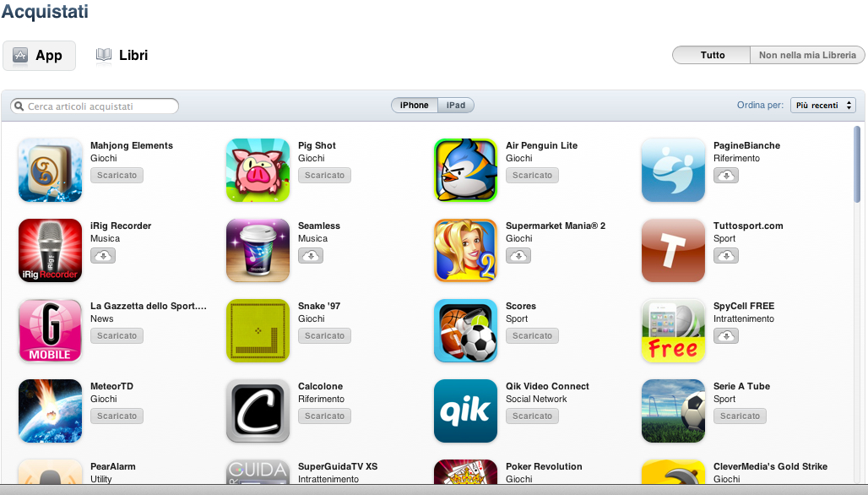The image size is (868, 495).
Task: Open the Qik Video Connect icon
Action: pos(465,411)
